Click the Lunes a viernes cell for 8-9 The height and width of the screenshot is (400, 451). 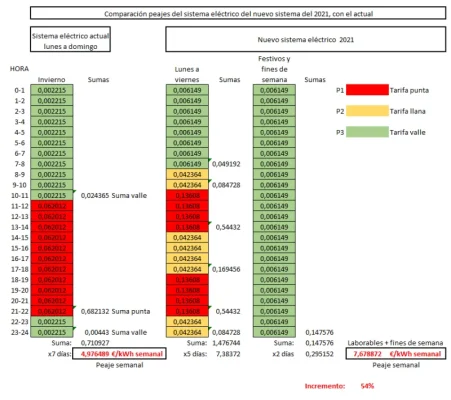point(187,174)
